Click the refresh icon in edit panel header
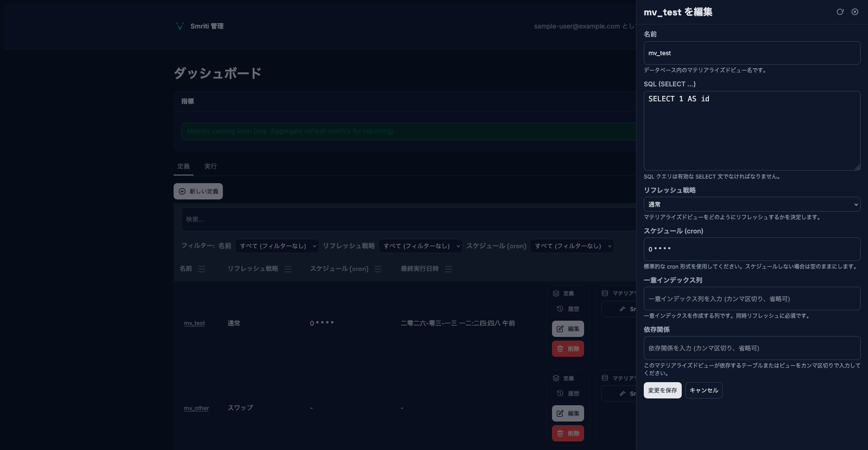 point(840,12)
